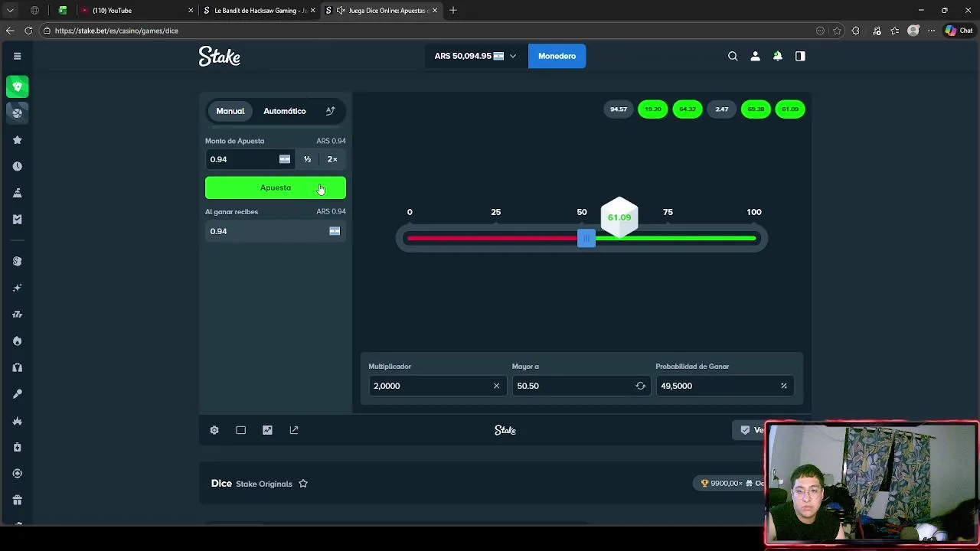Viewport: 980px width, 551px height.
Task: Click the blue Monedero wallet button
Action: pyautogui.click(x=557, y=56)
